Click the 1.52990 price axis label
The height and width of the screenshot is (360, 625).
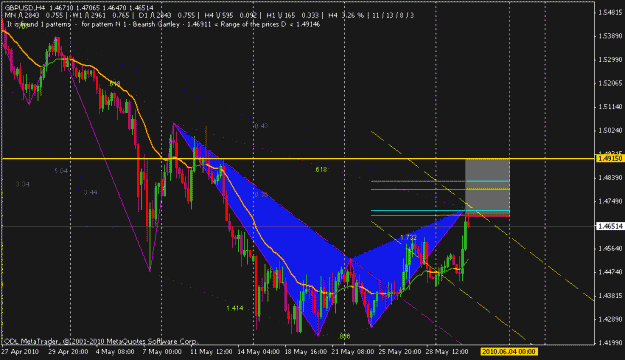(610, 59)
